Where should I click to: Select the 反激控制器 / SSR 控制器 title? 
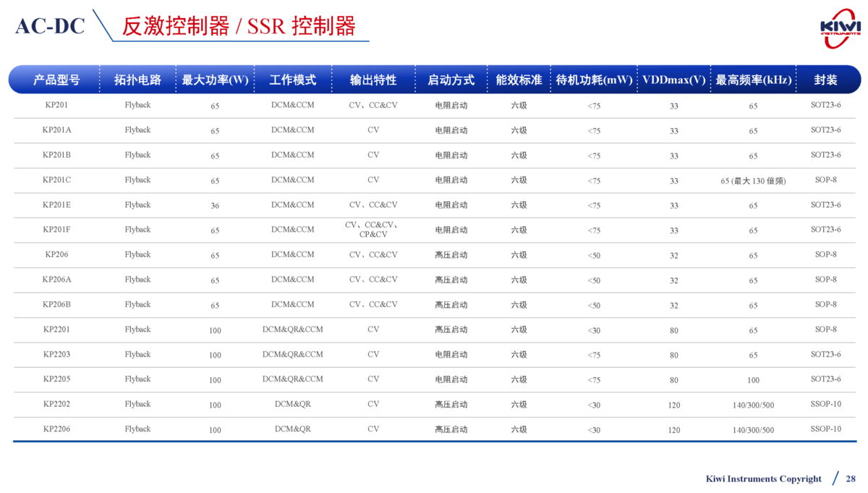(x=239, y=27)
